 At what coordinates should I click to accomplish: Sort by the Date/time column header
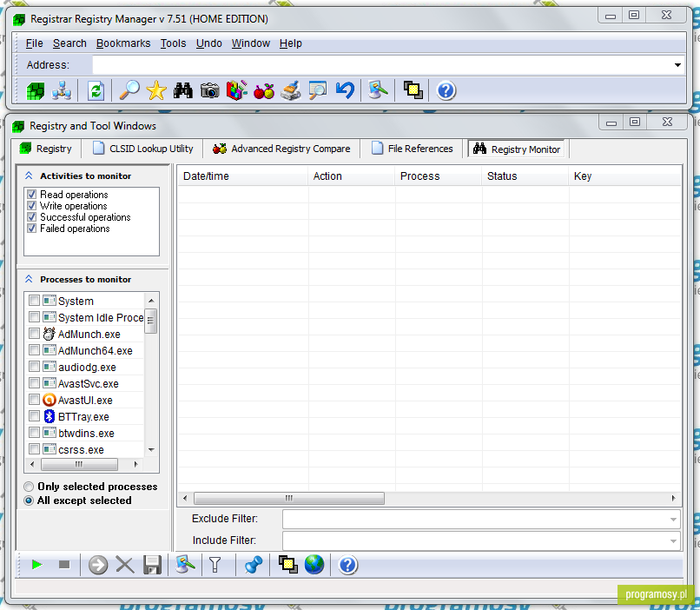pos(243,176)
